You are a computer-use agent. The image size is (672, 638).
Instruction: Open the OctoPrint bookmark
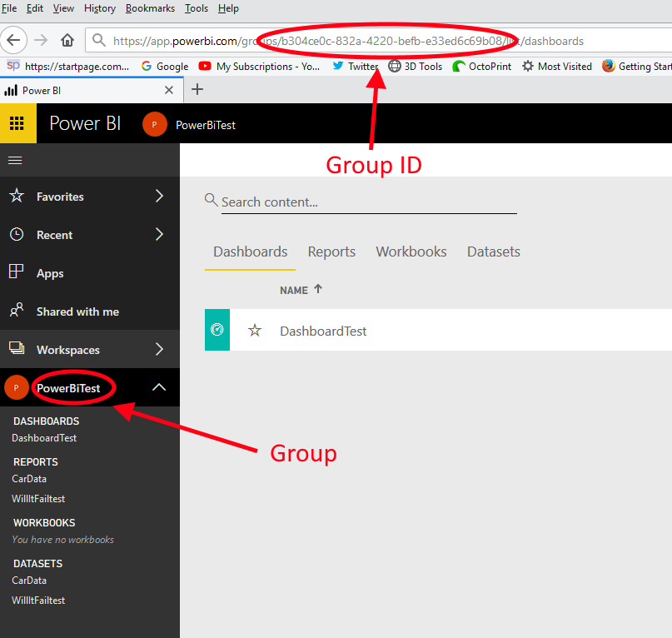[481, 66]
